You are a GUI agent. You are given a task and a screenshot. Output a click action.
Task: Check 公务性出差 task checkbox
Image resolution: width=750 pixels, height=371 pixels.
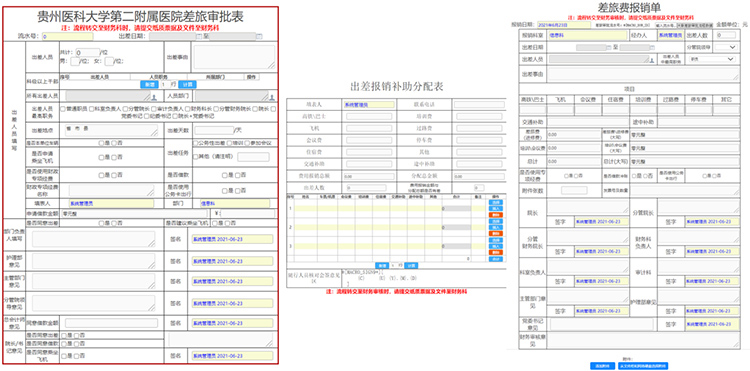pyautogui.click(x=195, y=143)
